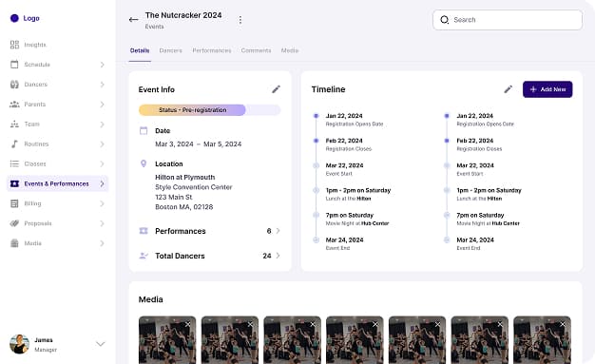Screen dimensions: 595x364
Task: Remove the first media thumbnail with X
Action: coord(188,324)
